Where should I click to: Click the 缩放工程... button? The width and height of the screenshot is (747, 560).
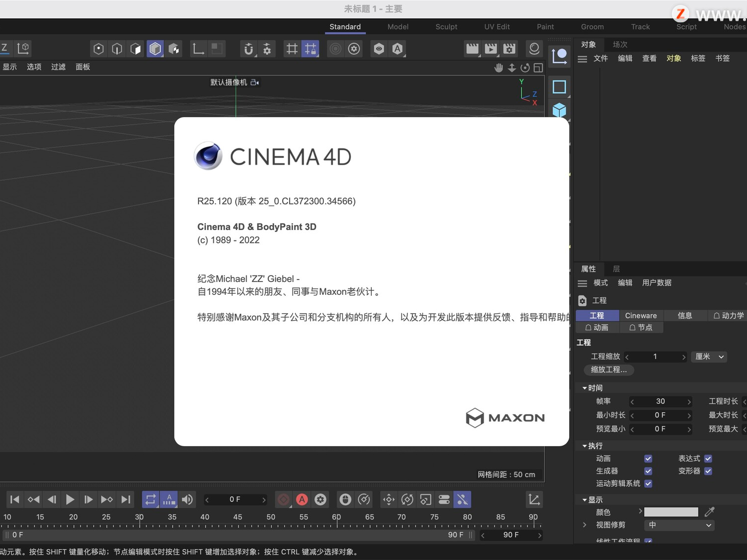pos(608,370)
